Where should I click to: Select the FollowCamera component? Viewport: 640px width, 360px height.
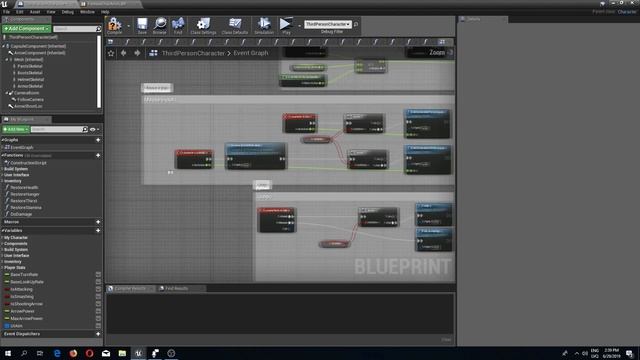click(30, 100)
